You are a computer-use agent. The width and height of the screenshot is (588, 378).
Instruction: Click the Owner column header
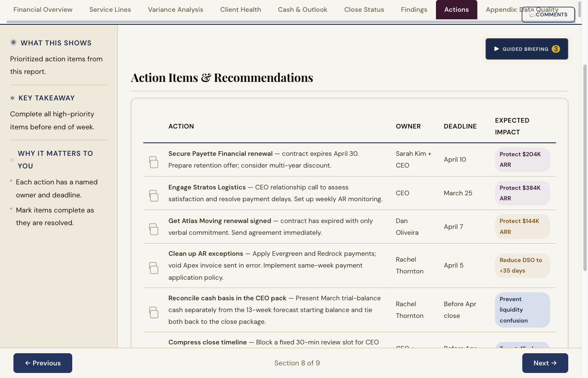[408, 126]
